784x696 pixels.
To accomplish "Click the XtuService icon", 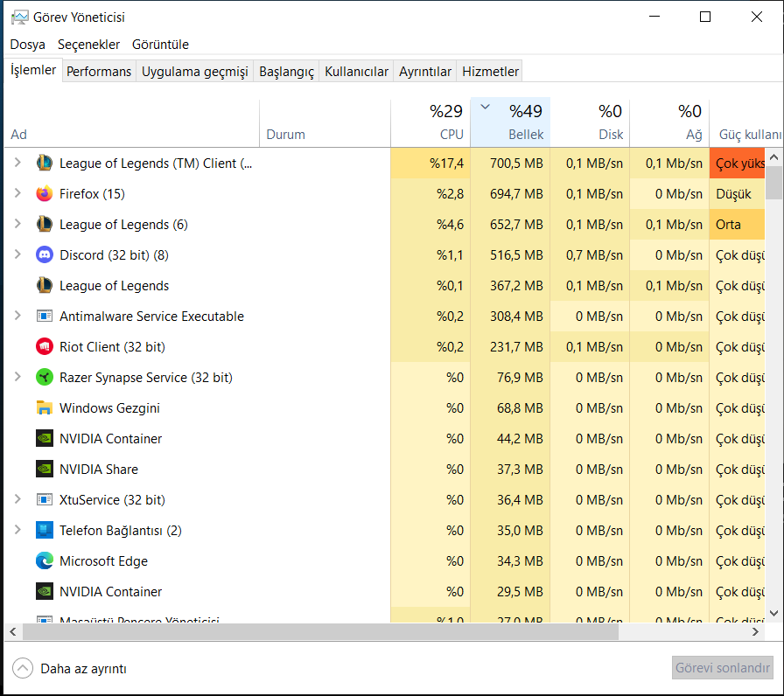I will 45,499.
